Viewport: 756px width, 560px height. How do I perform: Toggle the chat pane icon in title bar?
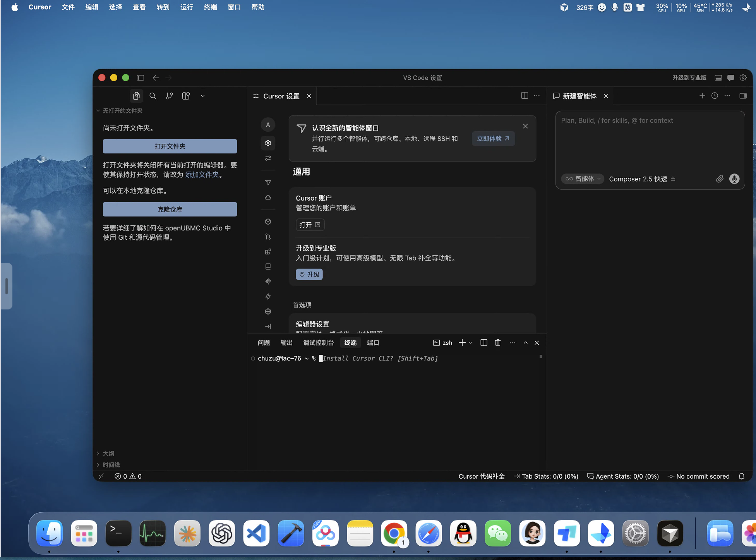[x=731, y=77]
